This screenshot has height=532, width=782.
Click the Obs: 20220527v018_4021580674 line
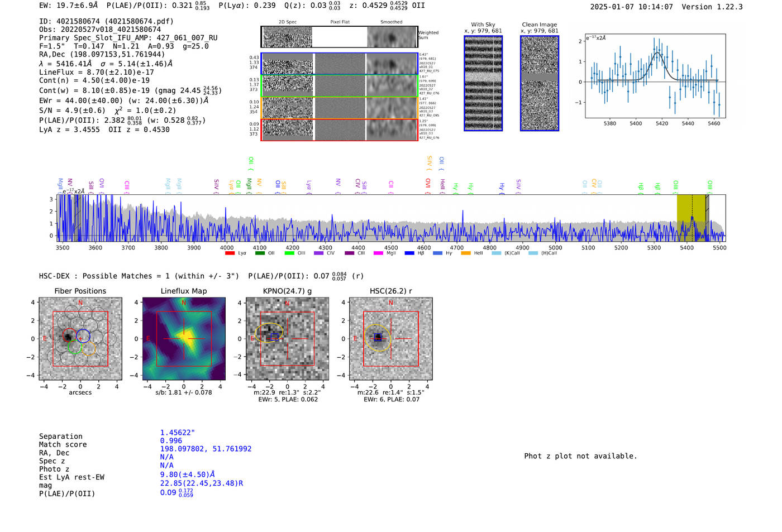click(100, 30)
